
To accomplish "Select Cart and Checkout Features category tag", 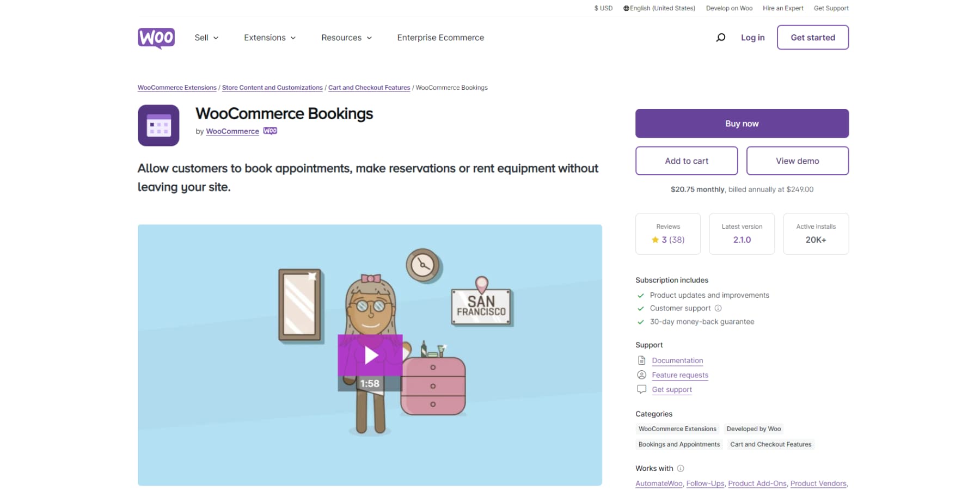I will (x=770, y=444).
